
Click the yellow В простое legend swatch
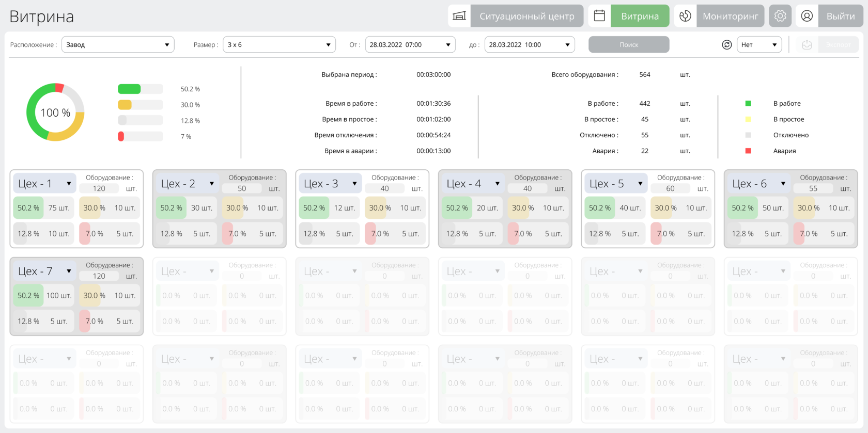click(748, 119)
